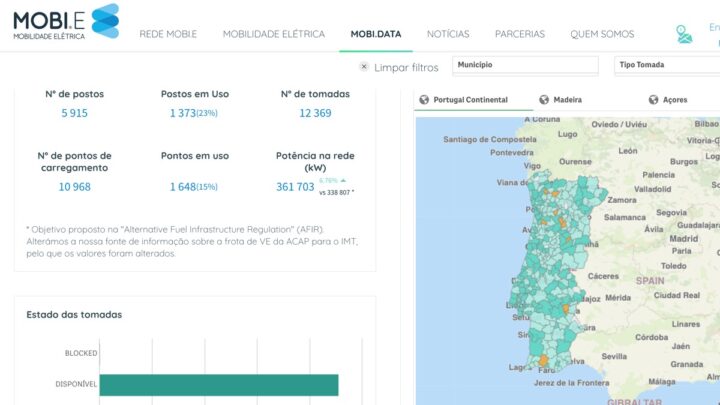Click the DISPONÍVEL green bar in chart
720x405 pixels.
click(x=218, y=385)
